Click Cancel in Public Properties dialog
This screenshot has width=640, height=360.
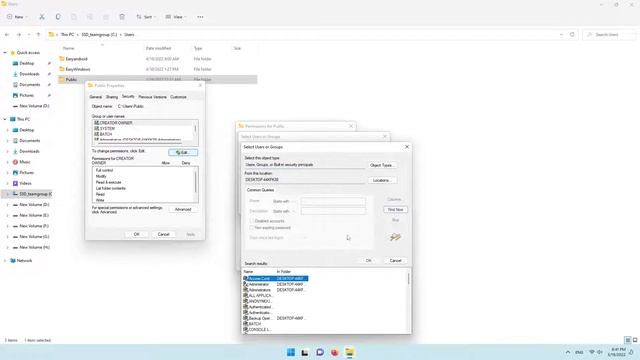tap(163, 234)
